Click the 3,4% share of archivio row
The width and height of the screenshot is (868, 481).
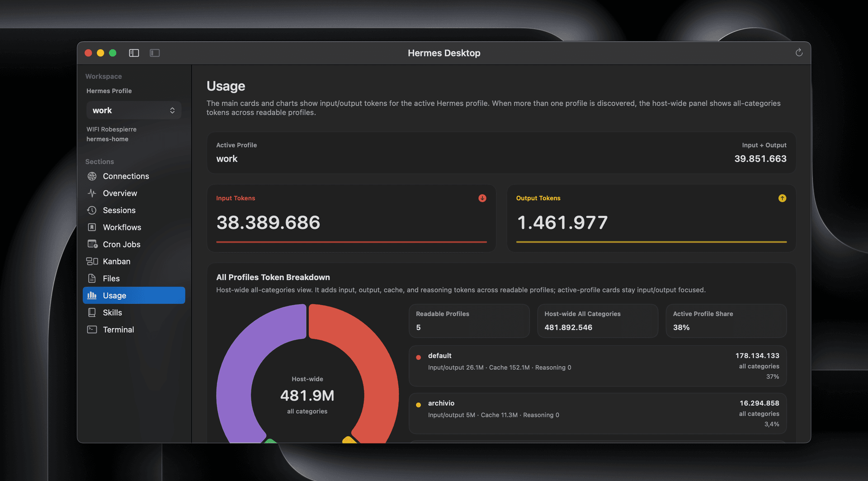tap(772, 424)
